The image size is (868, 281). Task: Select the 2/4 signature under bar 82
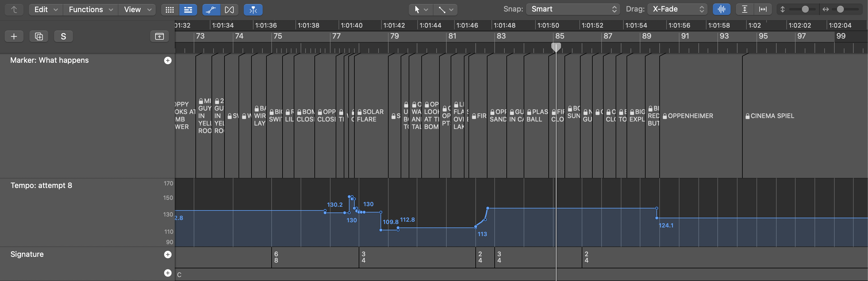click(x=480, y=257)
